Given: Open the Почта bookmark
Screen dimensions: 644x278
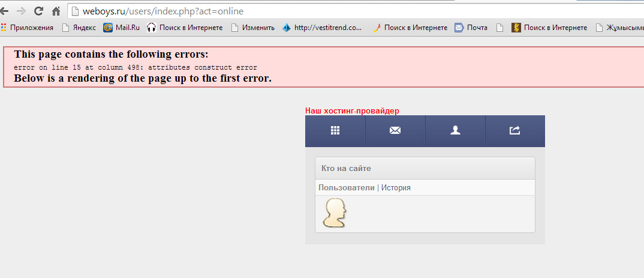Looking at the screenshot, I should [x=471, y=28].
